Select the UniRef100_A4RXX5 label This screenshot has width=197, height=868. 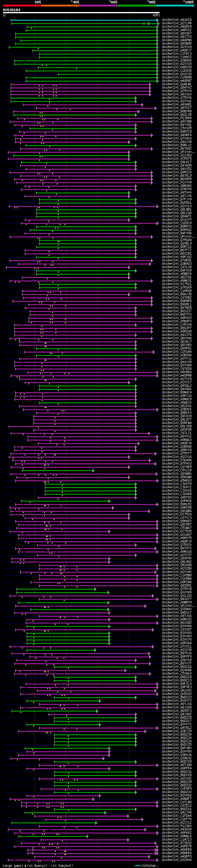coord(177,67)
